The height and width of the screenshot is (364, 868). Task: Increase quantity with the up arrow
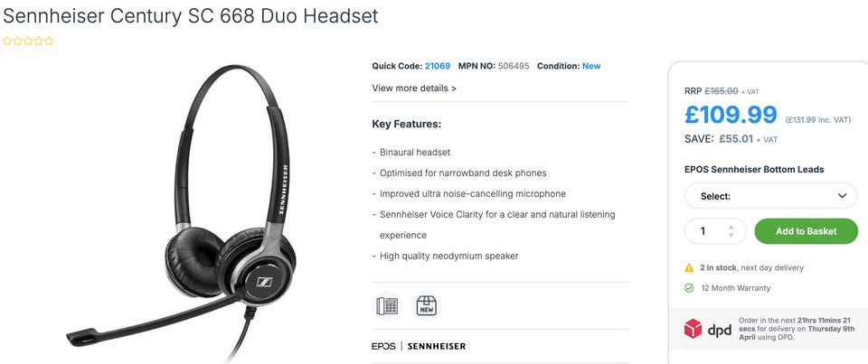(731, 228)
